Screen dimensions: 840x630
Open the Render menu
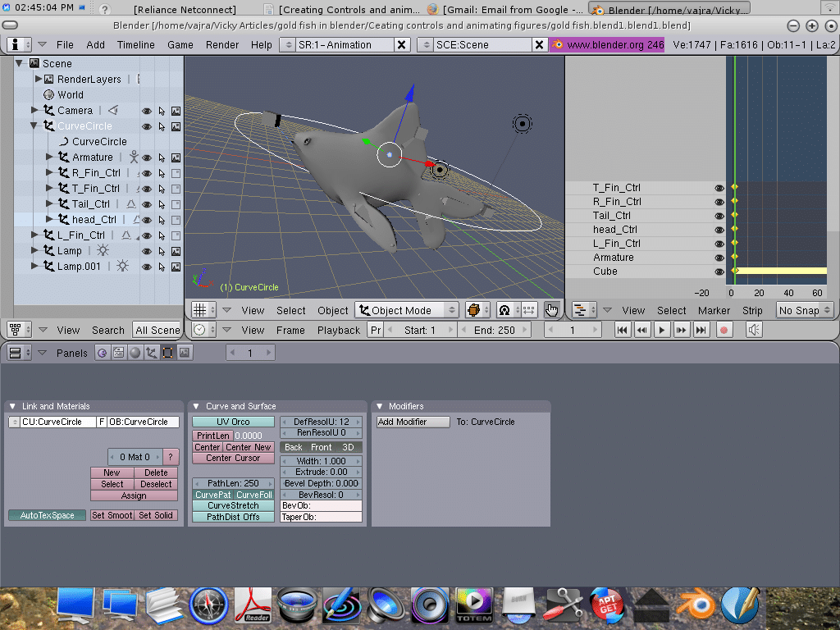click(222, 44)
